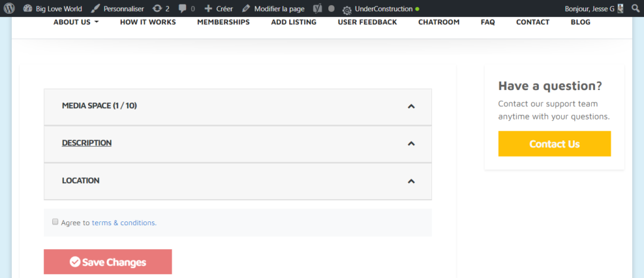Expand the Media Space section chevron
The height and width of the screenshot is (278, 644).
[411, 106]
